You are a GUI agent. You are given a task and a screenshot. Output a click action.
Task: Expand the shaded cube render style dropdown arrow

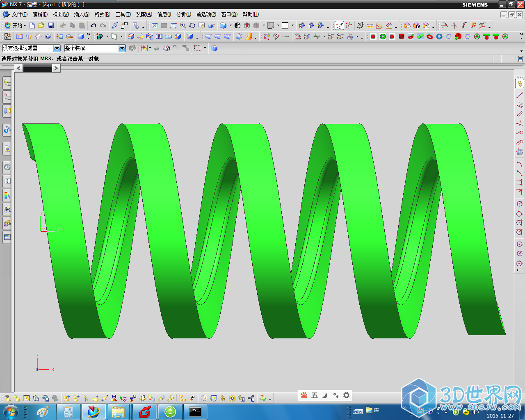click(231, 25)
